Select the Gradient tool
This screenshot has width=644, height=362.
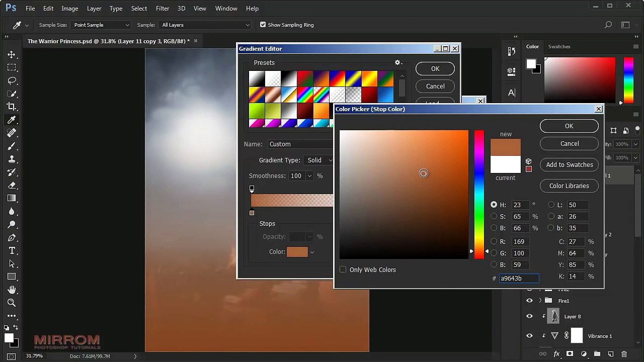click(x=12, y=198)
